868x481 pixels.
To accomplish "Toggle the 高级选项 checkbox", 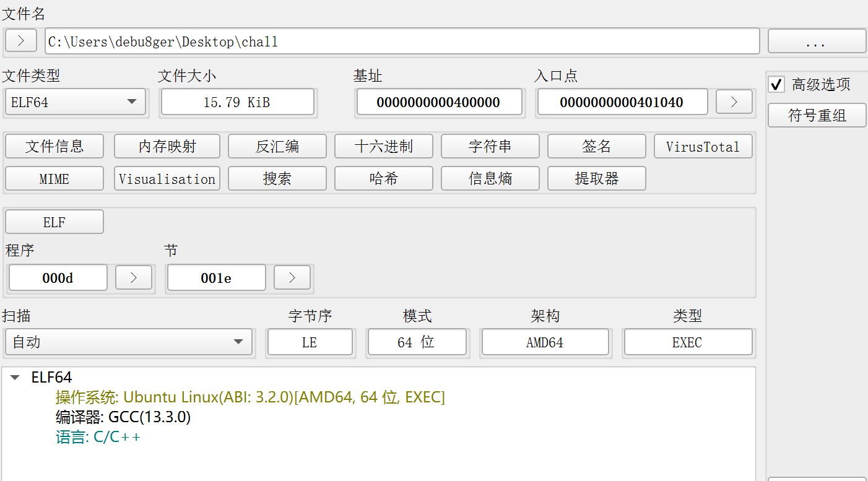I will (776, 84).
